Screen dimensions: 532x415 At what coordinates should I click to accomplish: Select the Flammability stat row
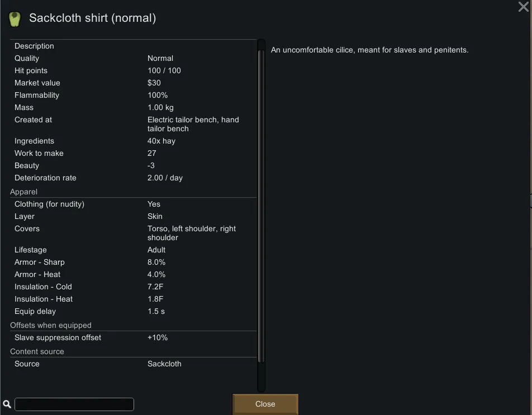tap(133, 95)
